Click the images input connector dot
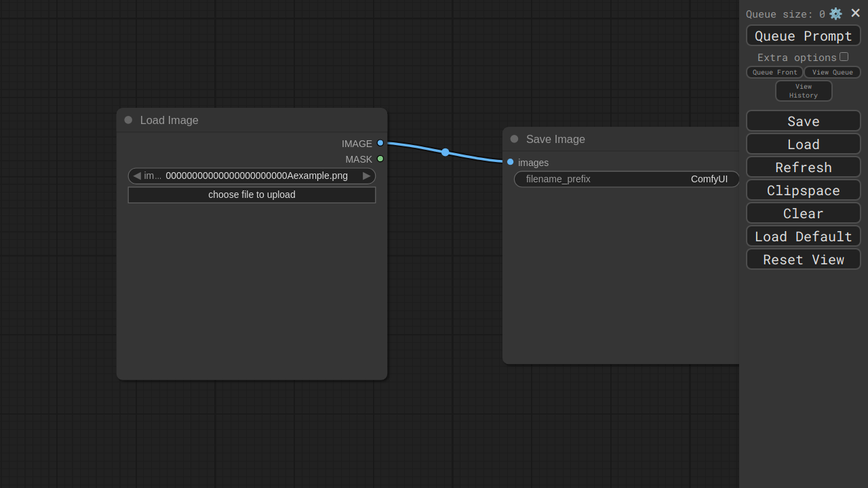This screenshot has height=488, width=868. click(511, 162)
